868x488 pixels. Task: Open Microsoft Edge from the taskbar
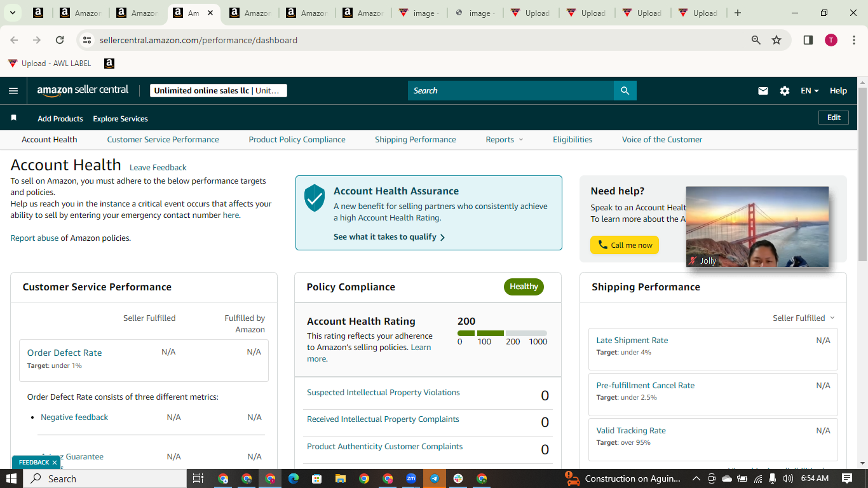click(x=293, y=478)
